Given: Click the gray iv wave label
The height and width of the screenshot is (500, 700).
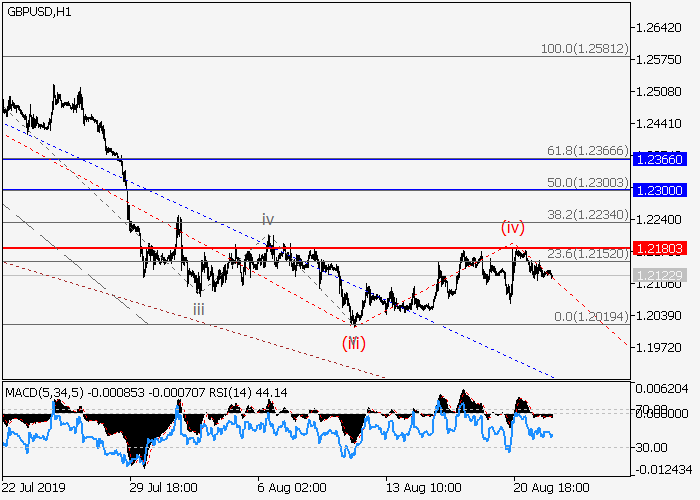Looking at the screenshot, I should pyautogui.click(x=268, y=219).
